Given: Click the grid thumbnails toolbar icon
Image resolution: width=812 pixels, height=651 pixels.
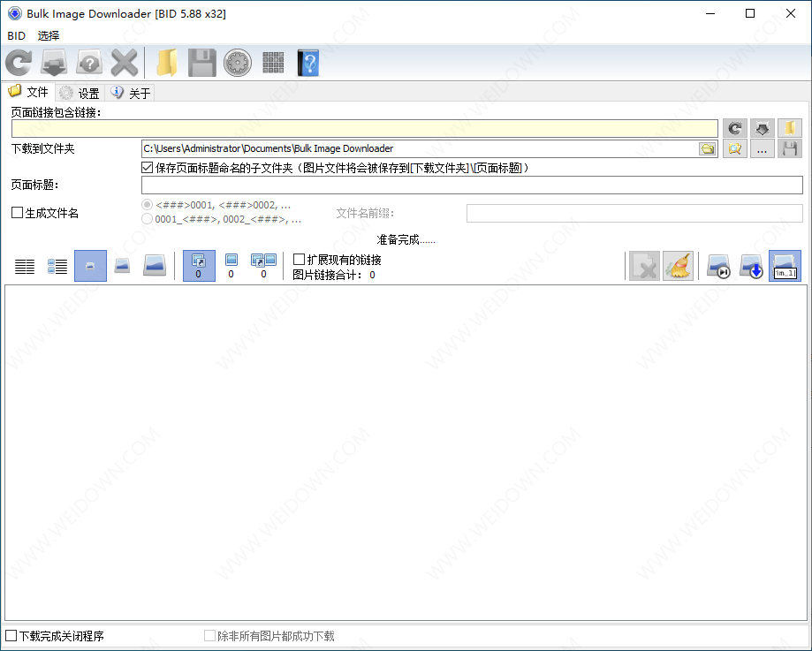Looking at the screenshot, I should (273, 63).
